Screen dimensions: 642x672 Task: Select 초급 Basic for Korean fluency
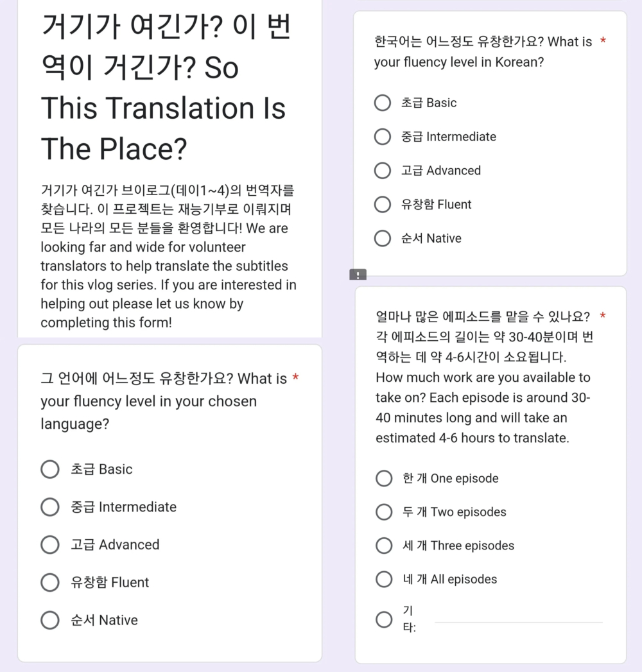tap(383, 103)
